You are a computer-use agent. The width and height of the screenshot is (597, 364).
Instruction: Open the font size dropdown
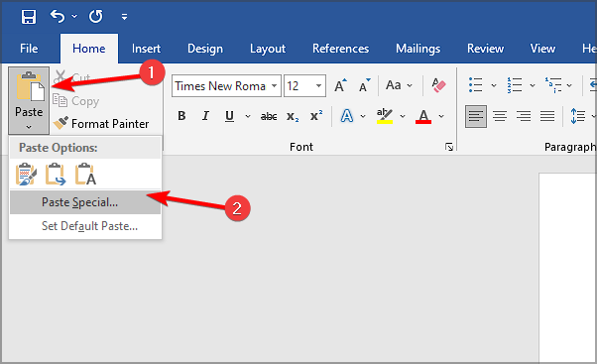tap(318, 86)
